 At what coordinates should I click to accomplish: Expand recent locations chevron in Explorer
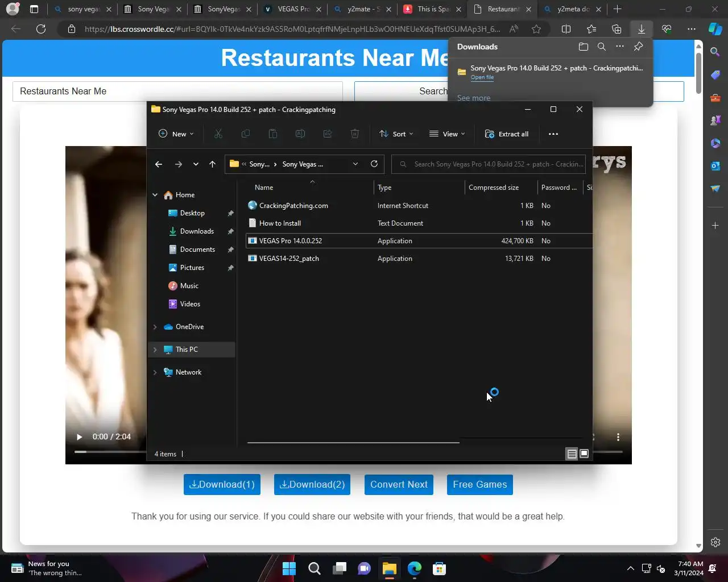click(196, 164)
